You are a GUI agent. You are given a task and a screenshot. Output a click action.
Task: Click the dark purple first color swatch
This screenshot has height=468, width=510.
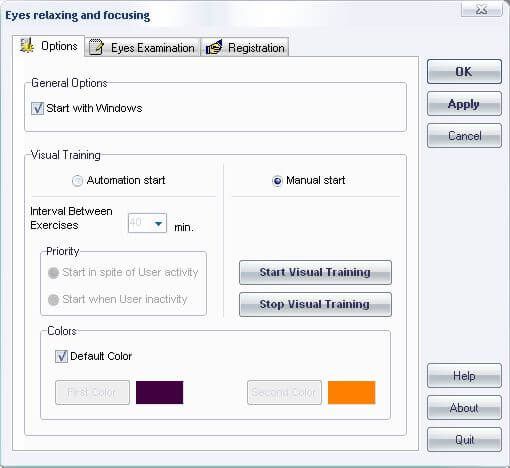160,392
